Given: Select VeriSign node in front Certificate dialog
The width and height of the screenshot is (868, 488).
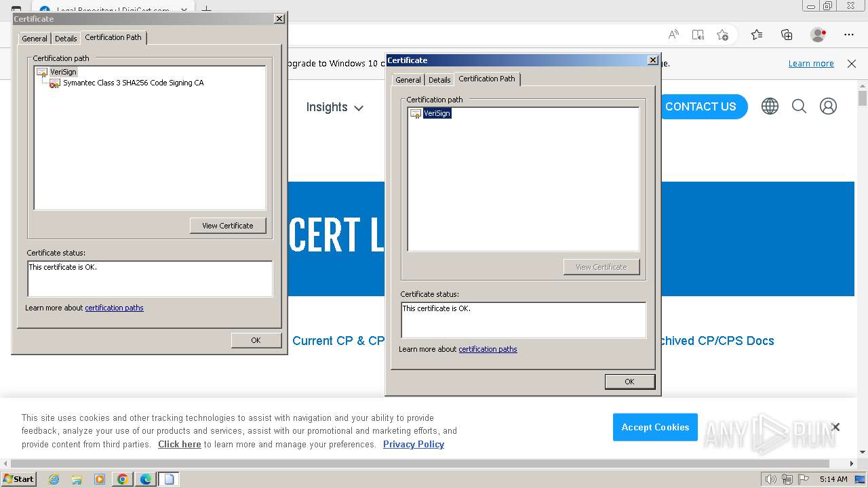Looking at the screenshot, I should 437,113.
